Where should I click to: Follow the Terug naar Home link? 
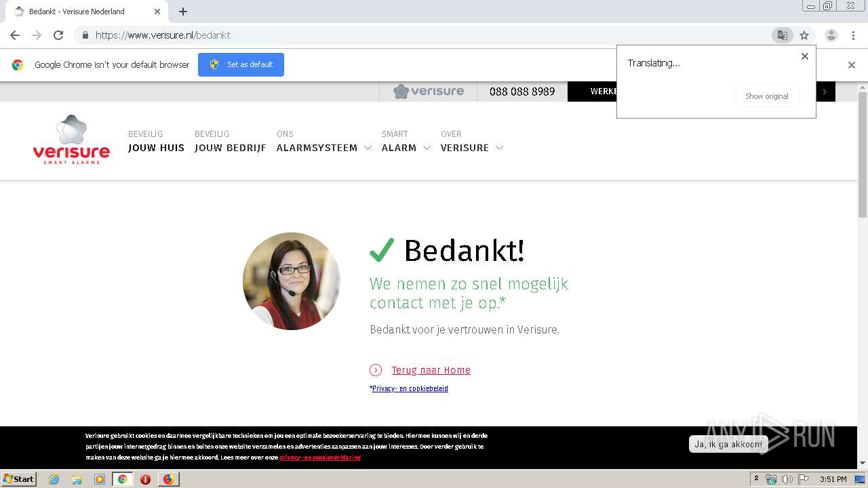tap(431, 370)
